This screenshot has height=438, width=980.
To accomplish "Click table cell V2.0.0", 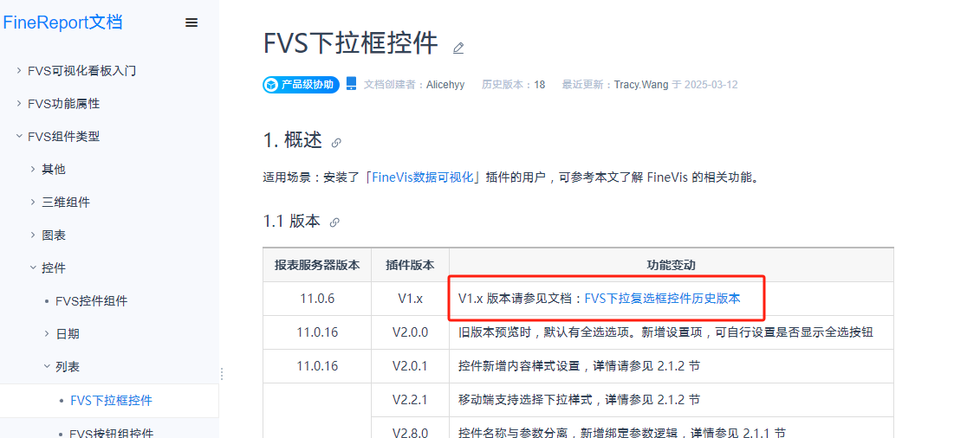I will [x=410, y=332].
